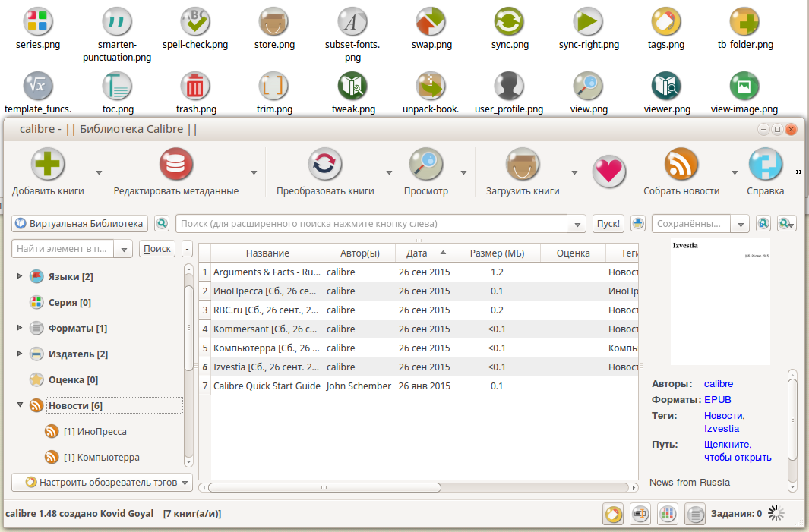The height and width of the screenshot is (532, 809).
Task: Click the calibre author link
Action: pyautogui.click(x=718, y=383)
